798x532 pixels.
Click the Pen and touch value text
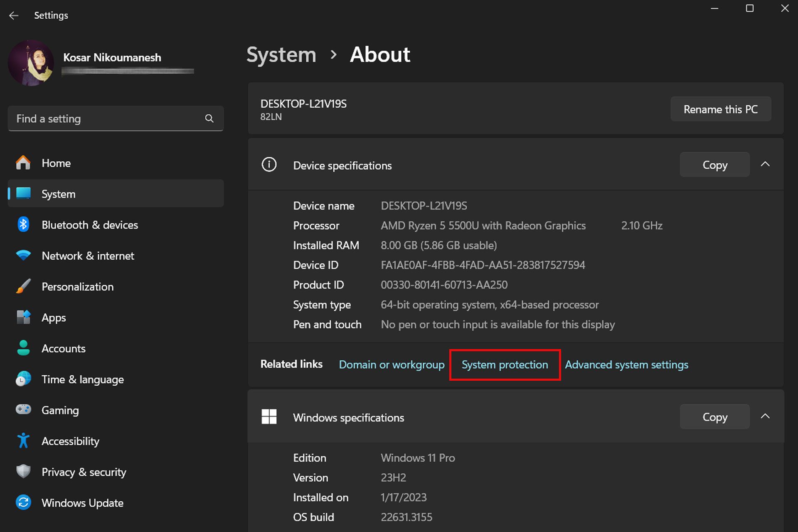pos(498,324)
